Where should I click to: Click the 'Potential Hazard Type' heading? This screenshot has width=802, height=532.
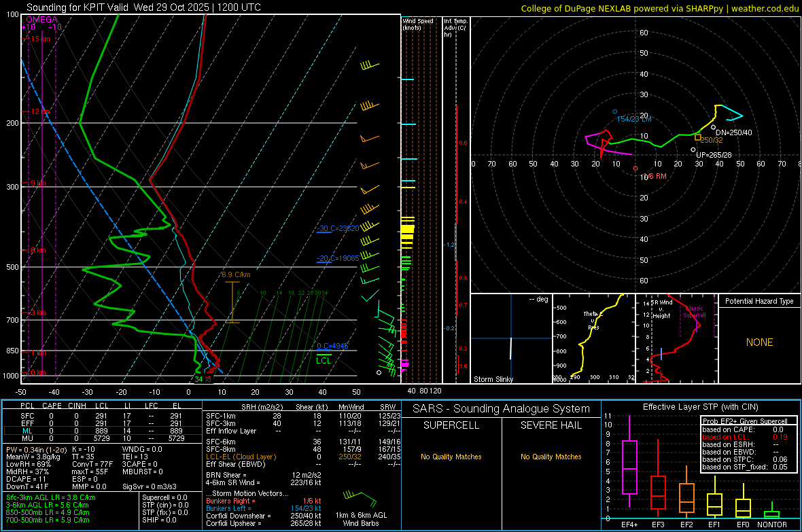click(759, 301)
